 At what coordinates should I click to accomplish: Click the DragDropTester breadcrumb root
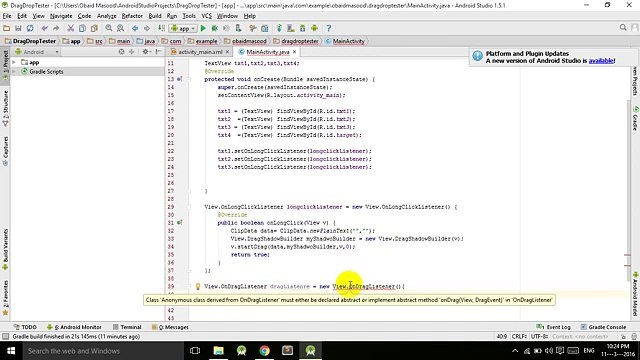31,41
